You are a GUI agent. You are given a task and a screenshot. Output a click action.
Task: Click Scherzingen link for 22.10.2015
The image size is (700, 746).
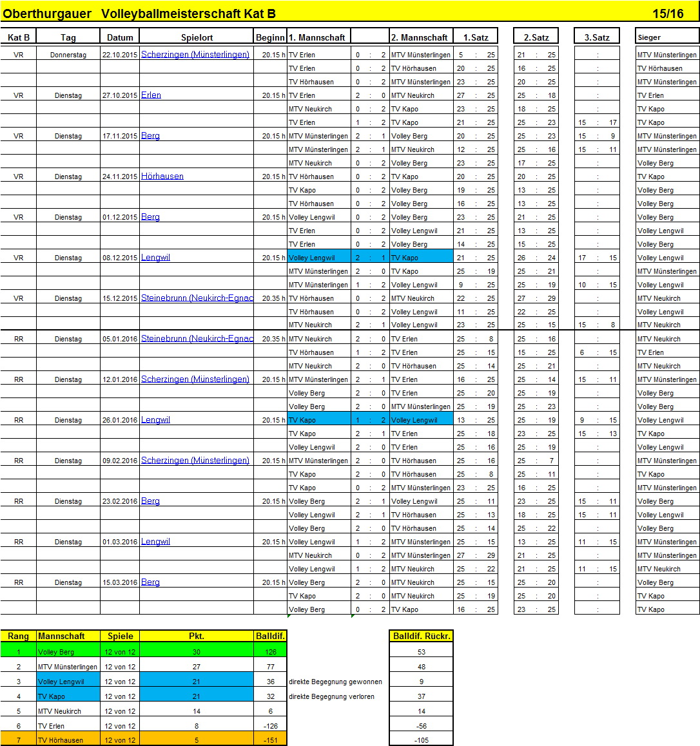195,55
